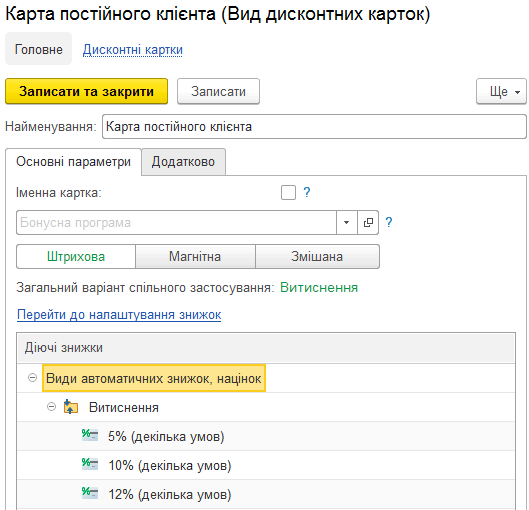The image size is (529, 510).
Task: Switch to Основні параметри tab
Action: point(73,162)
